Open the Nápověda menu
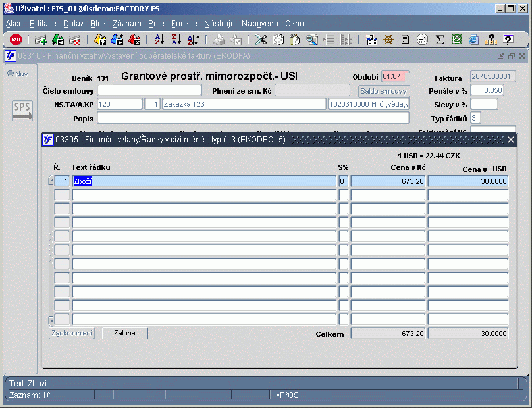The width and height of the screenshot is (532, 408). (x=260, y=24)
